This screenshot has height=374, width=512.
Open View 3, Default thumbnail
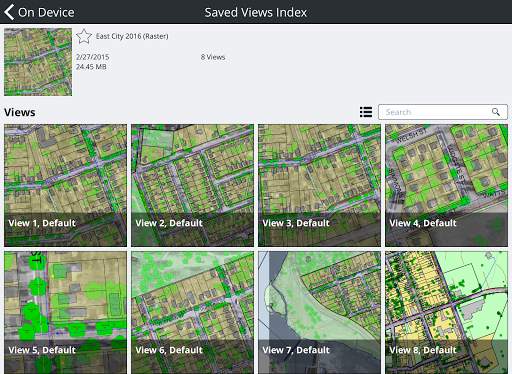(x=319, y=185)
